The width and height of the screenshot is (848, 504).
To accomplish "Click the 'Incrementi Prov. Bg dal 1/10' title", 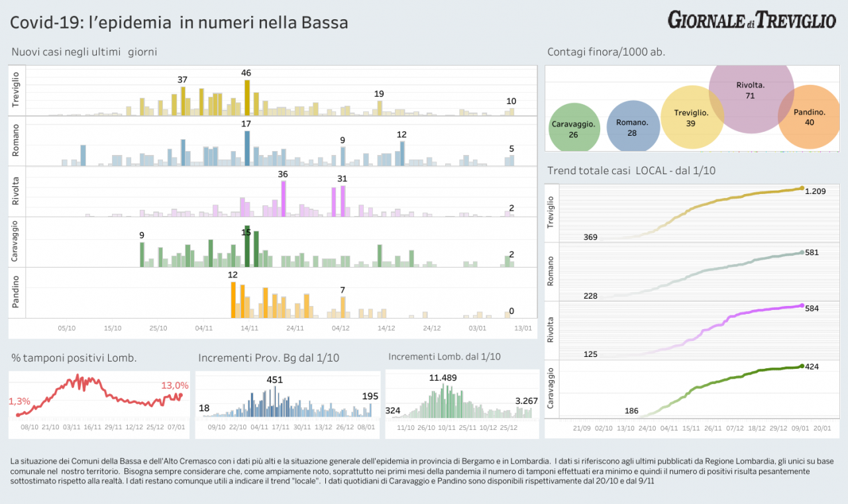I will [268, 358].
